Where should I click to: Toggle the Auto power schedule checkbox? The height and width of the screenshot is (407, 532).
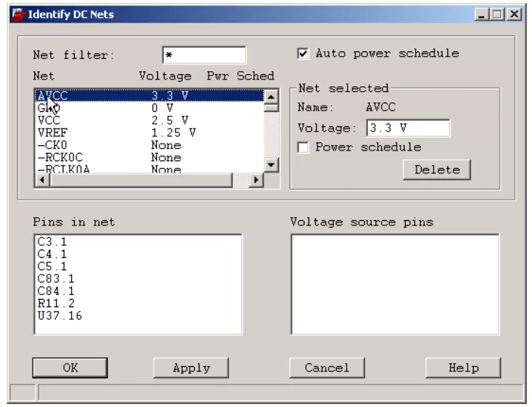tap(303, 54)
